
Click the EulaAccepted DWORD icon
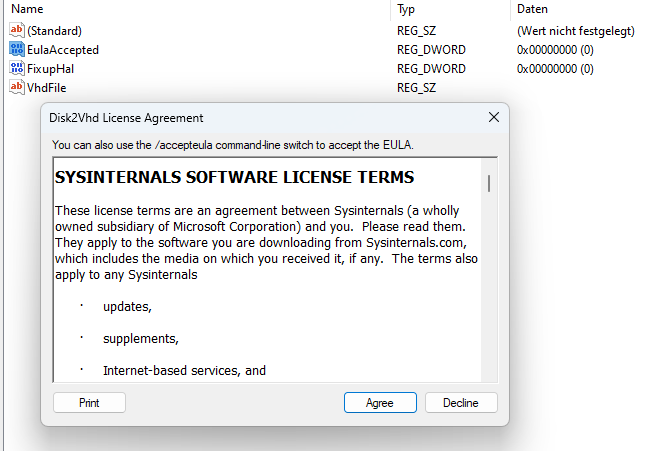click(16, 50)
